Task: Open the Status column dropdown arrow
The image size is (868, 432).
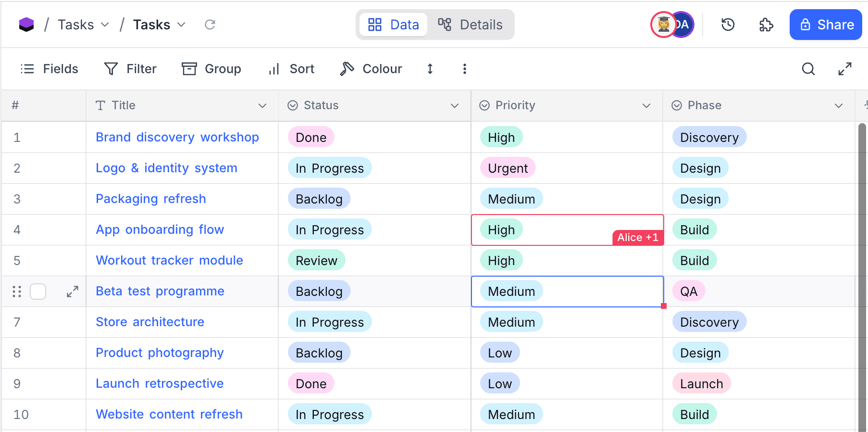Action: [455, 106]
